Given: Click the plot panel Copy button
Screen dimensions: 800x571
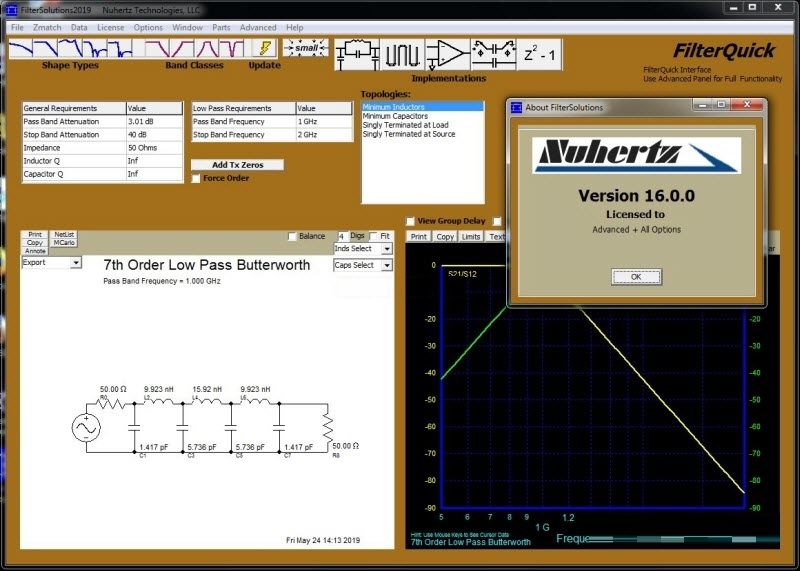Looking at the screenshot, I should tap(445, 237).
